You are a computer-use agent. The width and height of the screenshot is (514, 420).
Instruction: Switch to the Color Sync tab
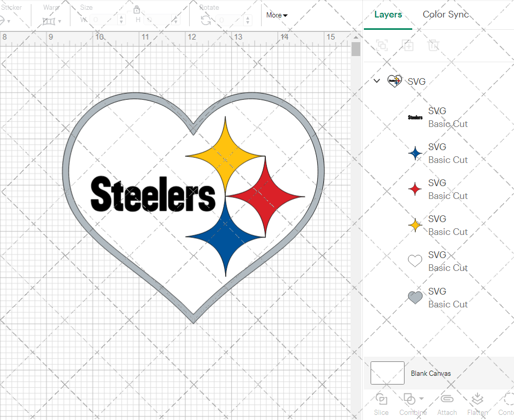tap(446, 14)
